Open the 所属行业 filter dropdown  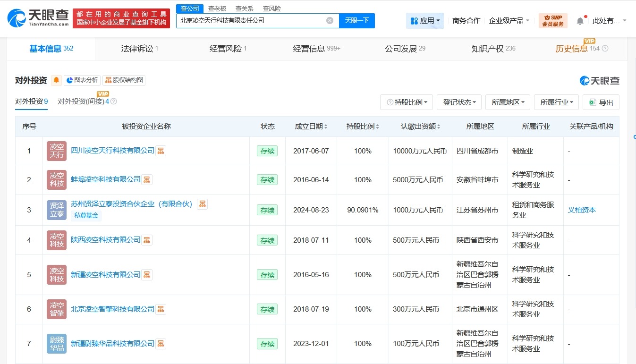pyautogui.click(x=556, y=102)
